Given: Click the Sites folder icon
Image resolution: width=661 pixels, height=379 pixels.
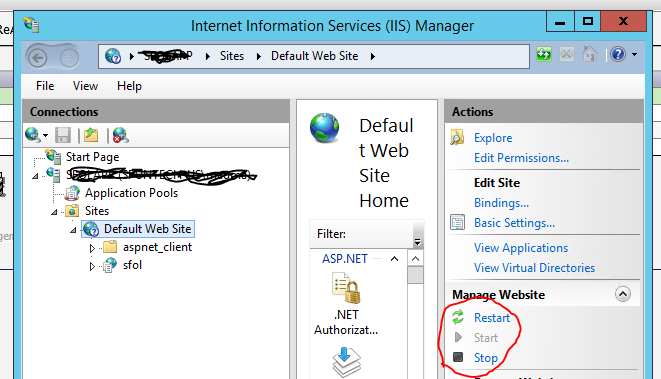Looking at the screenshot, I should click(72, 210).
